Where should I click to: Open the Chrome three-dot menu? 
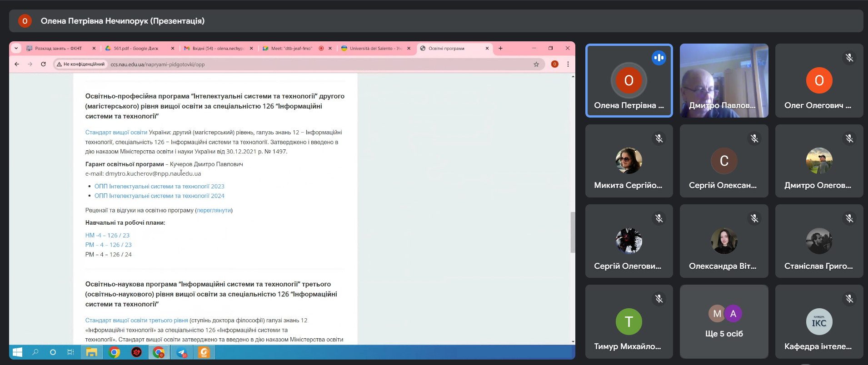coord(568,64)
